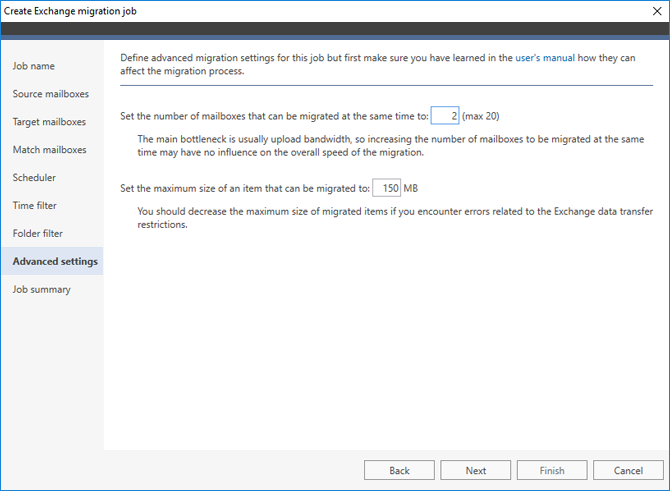Click the Back button

pyautogui.click(x=399, y=470)
